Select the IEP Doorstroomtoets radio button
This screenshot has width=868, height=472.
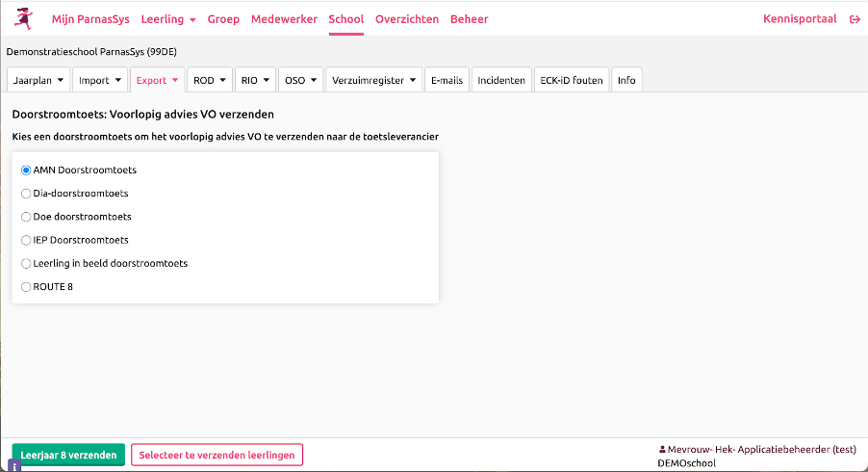pos(26,240)
